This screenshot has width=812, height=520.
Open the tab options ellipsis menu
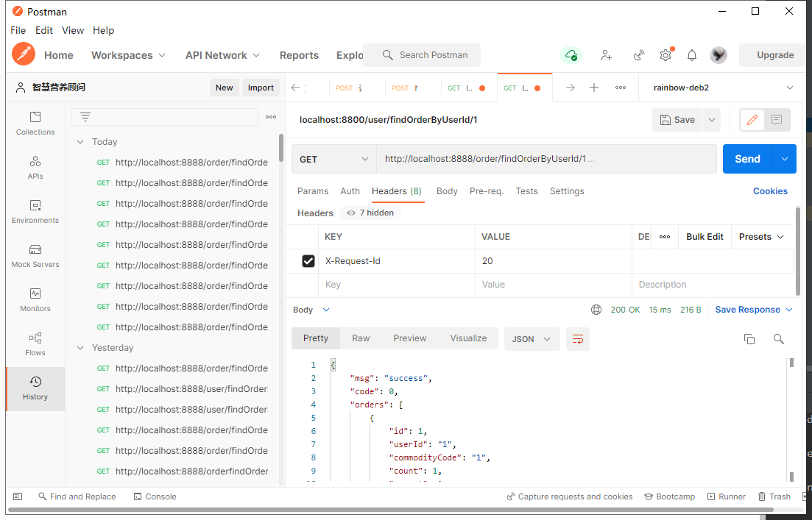pos(621,88)
